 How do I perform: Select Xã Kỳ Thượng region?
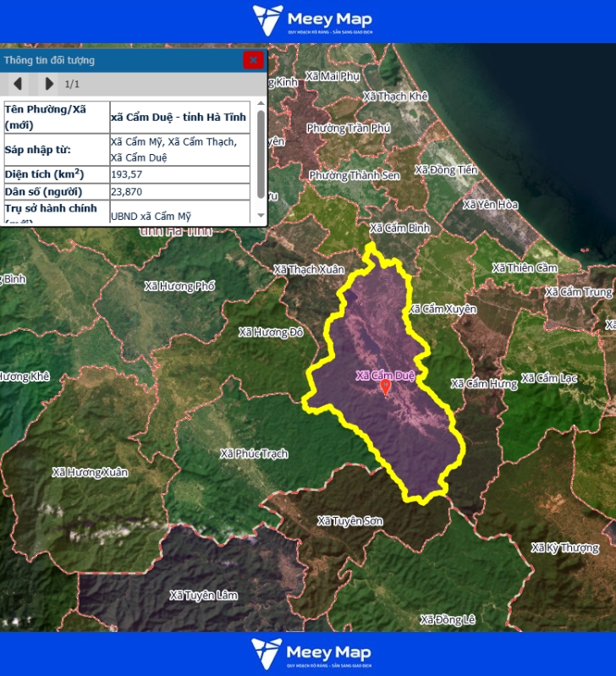click(x=564, y=548)
